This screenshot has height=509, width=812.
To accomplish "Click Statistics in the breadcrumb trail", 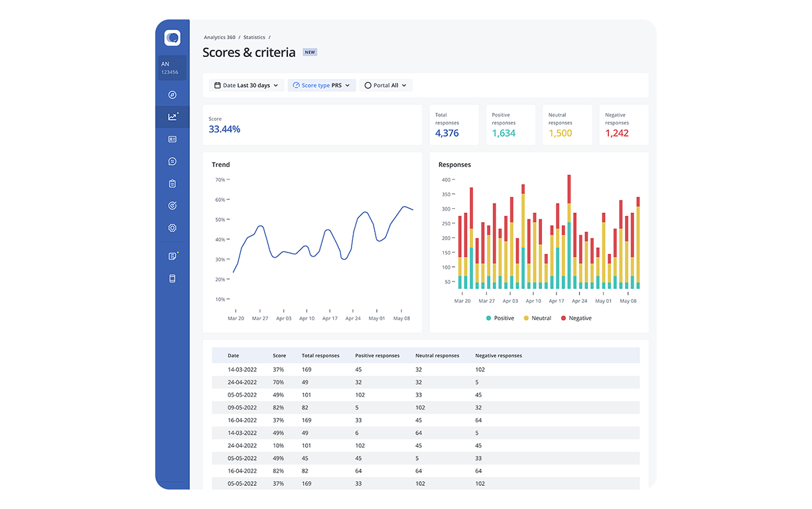I will tap(254, 37).
